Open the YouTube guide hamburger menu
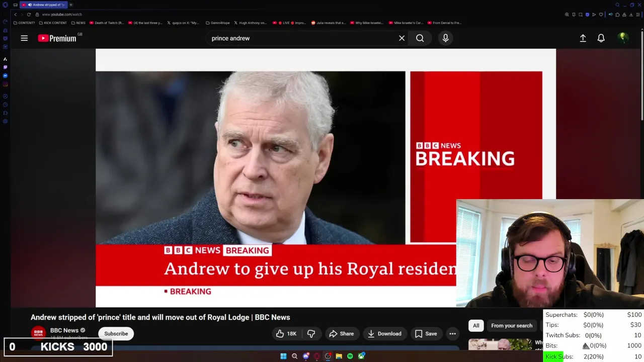Image resolution: width=644 pixels, height=362 pixels. pyautogui.click(x=24, y=38)
